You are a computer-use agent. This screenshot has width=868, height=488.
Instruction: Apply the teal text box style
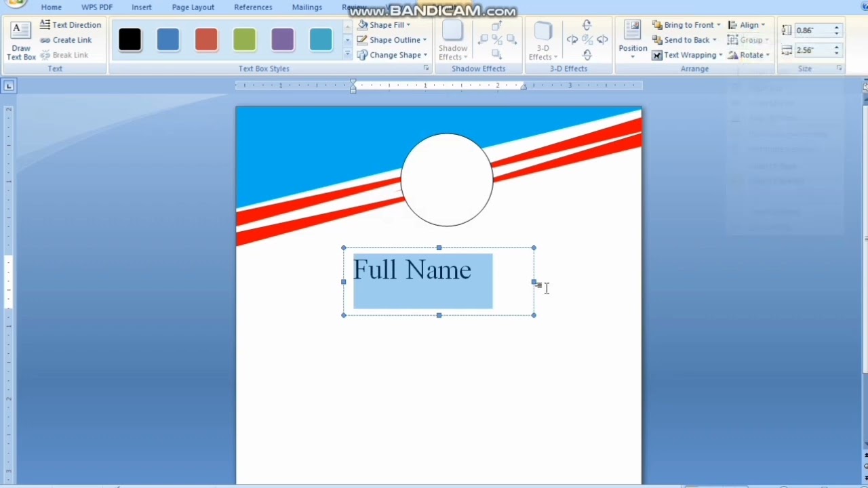tap(321, 40)
